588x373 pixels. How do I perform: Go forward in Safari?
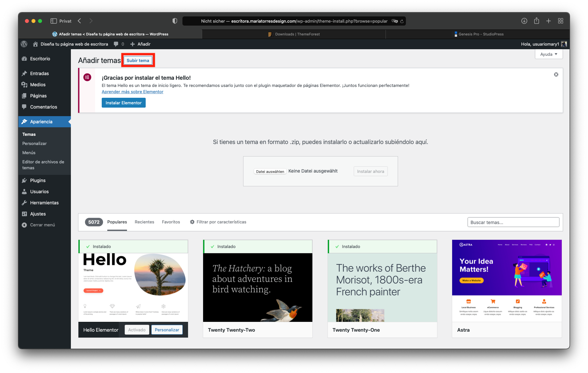click(91, 21)
